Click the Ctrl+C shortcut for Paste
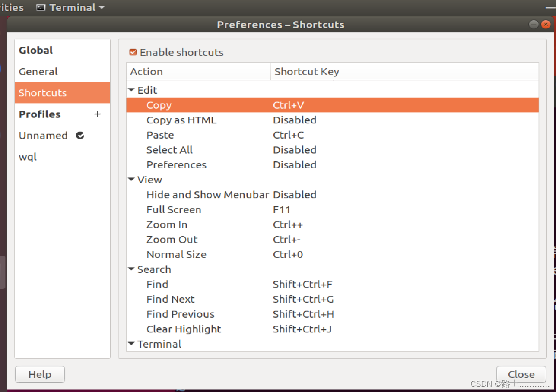This screenshot has height=392, width=556. coord(289,135)
